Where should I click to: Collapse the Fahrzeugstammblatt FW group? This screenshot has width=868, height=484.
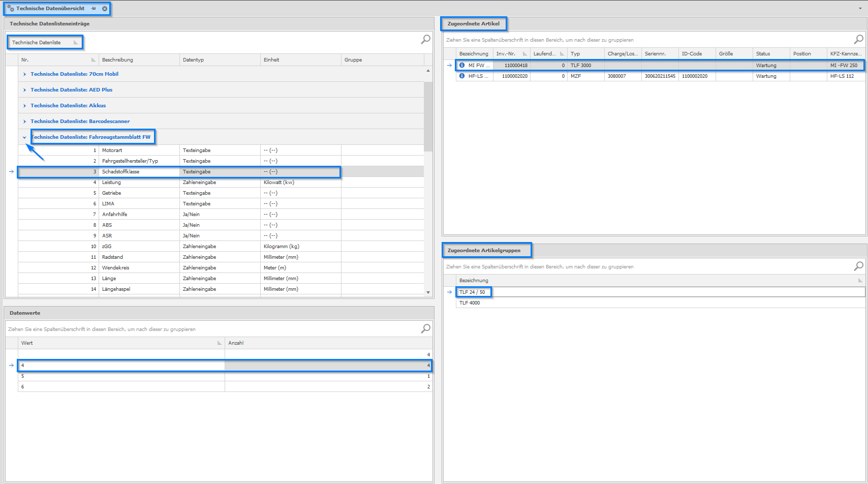24,137
